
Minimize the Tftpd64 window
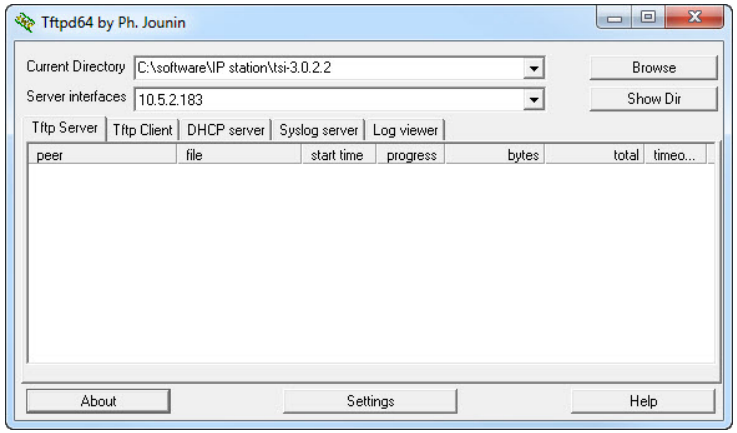614,18
